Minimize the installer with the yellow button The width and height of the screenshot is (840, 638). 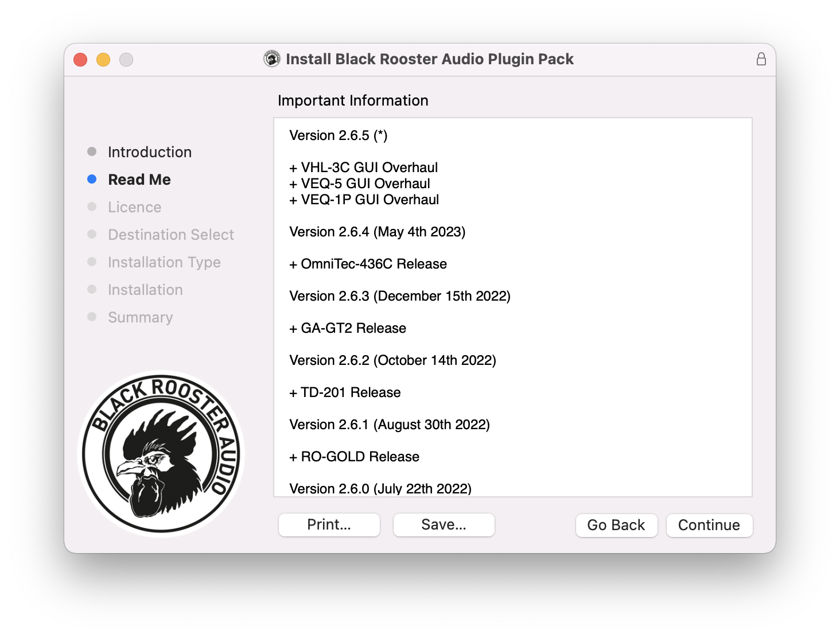point(103,60)
